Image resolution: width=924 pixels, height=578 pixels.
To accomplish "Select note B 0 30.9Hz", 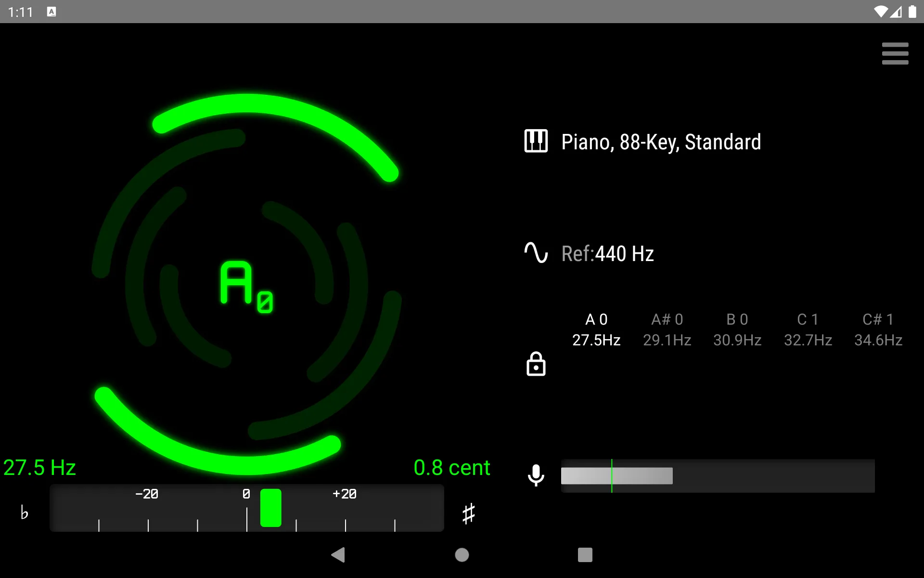I will click(737, 330).
